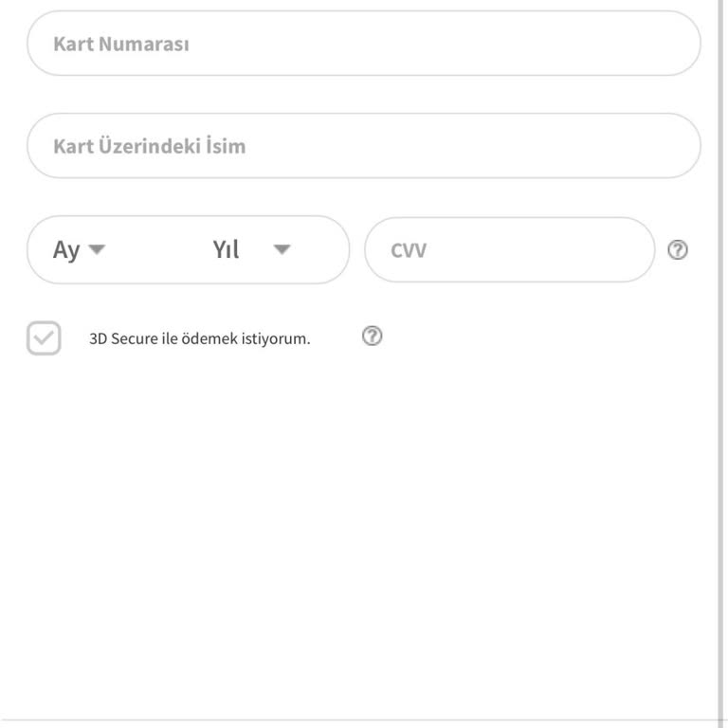Click the arrow icon beside Yıl

click(x=282, y=250)
